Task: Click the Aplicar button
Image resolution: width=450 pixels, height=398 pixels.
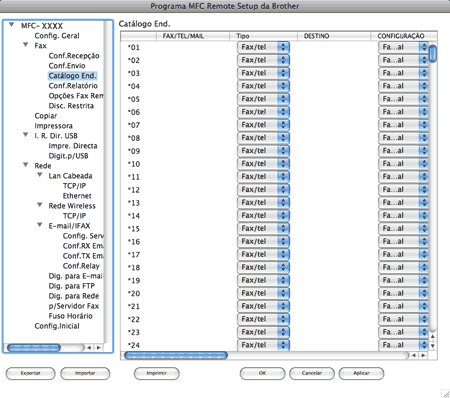Action: (361, 373)
